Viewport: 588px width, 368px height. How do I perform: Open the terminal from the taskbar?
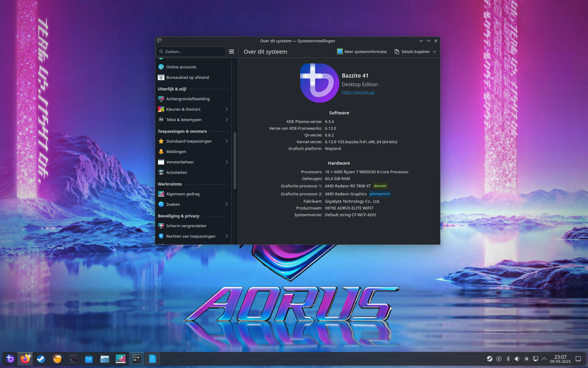[73, 358]
